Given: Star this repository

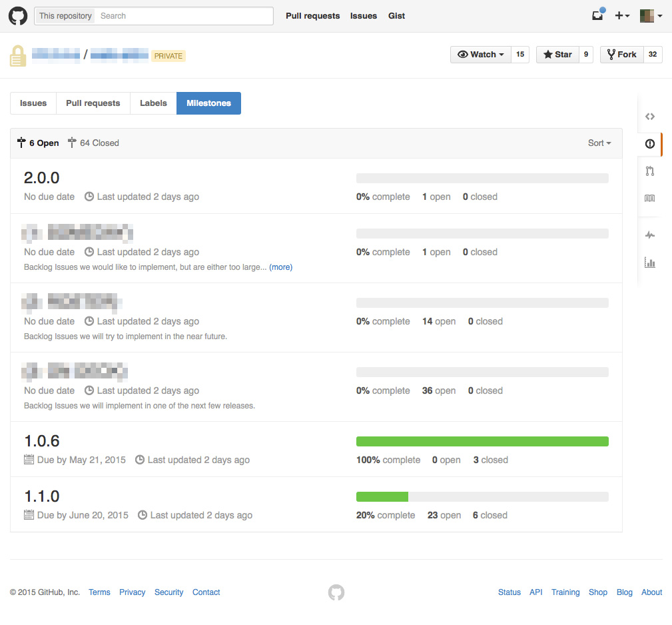Looking at the screenshot, I should 558,55.
